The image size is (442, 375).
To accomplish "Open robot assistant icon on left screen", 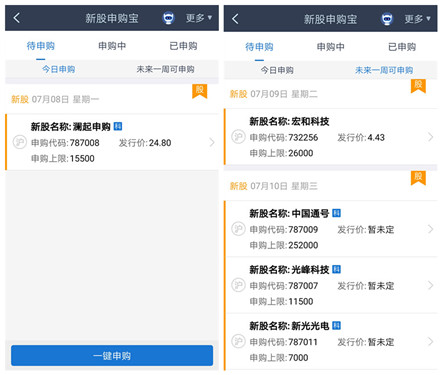I will (x=169, y=18).
